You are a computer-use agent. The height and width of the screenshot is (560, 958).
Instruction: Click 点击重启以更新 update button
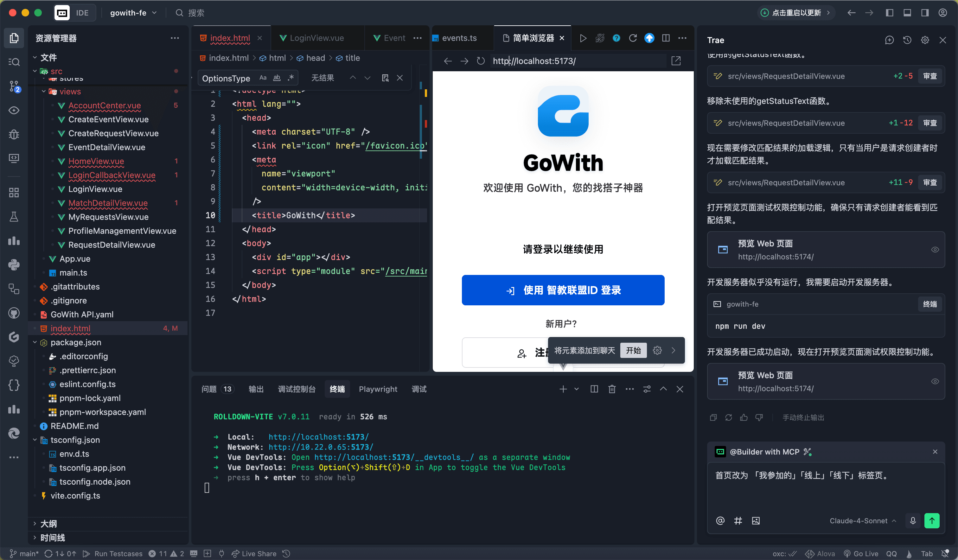(796, 13)
